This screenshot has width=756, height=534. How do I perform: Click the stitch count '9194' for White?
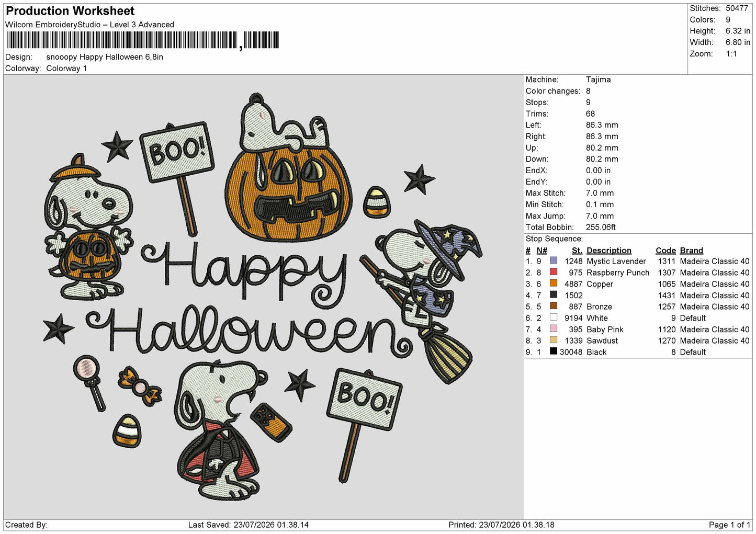pyautogui.click(x=573, y=318)
